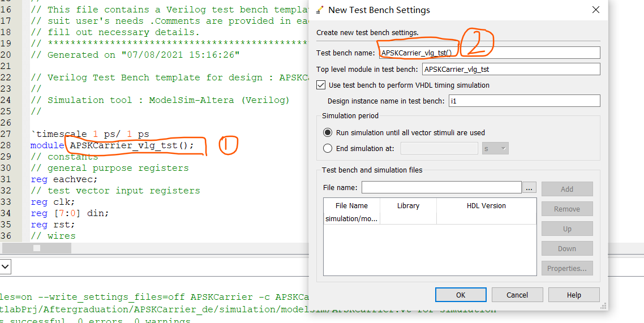Select Run simulation until all vector stimuli are used
The height and width of the screenshot is (323, 644).
tap(328, 132)
